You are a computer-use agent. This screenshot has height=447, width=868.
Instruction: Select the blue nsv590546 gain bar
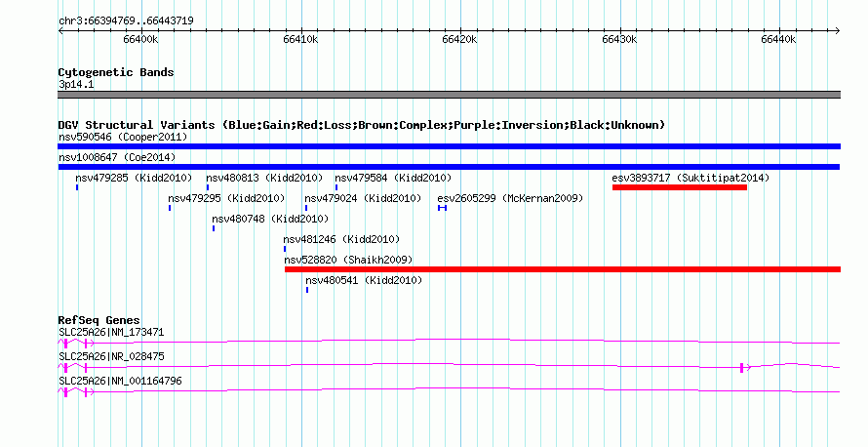pos(449,146)
